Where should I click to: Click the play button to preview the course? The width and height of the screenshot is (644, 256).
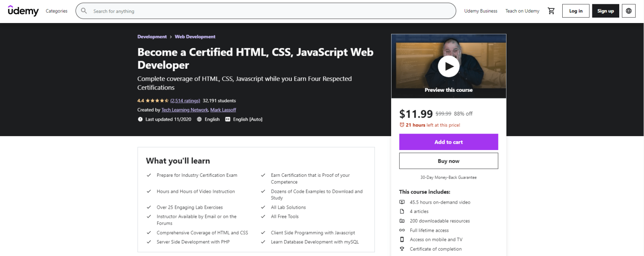coord(448,66)
